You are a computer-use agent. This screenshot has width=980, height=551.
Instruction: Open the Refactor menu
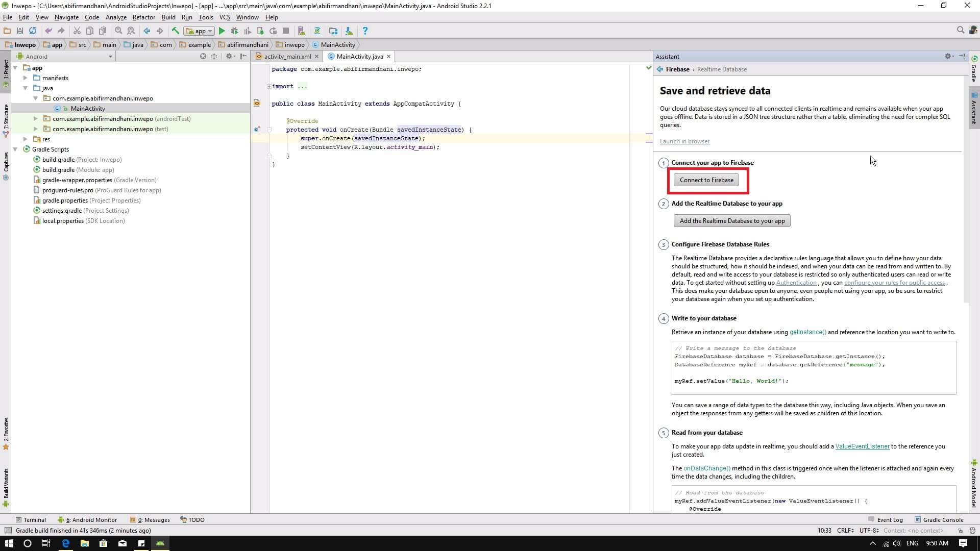[x=143, y=17]
